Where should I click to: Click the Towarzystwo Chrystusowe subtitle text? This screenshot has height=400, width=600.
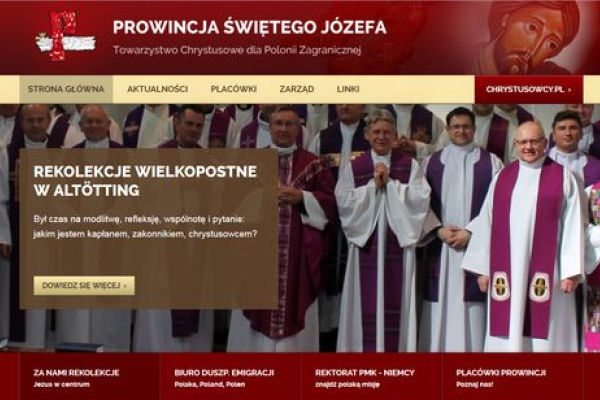(x=237, y=50)
